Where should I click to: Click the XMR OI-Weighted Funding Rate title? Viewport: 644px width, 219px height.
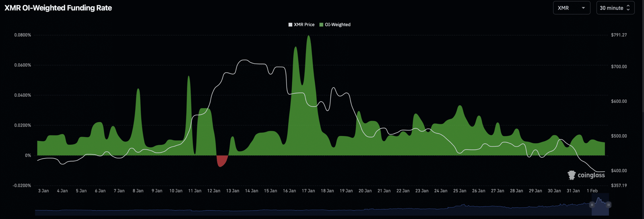point(58,8)
